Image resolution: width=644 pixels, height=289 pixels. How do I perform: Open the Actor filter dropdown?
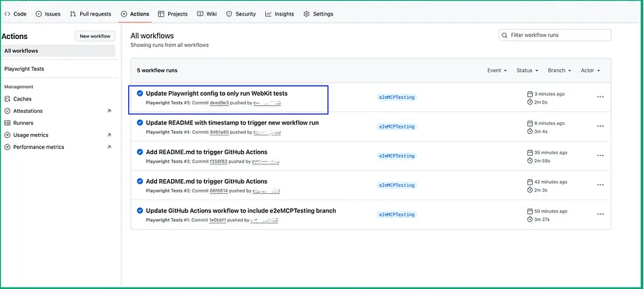pos(590,71)
